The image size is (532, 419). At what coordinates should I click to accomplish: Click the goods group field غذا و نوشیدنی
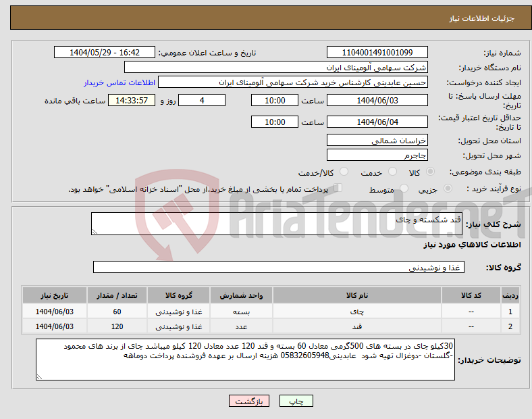(279, 267)
